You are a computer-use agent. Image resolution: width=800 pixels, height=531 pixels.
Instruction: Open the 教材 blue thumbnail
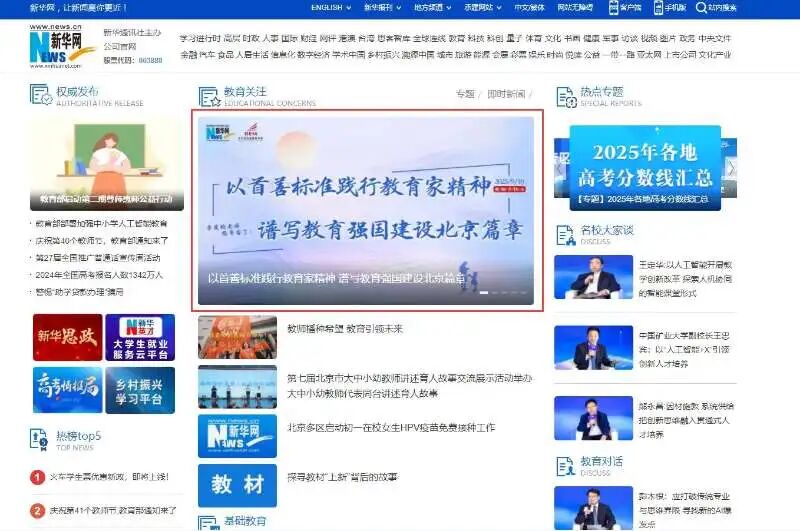(237, 485)
